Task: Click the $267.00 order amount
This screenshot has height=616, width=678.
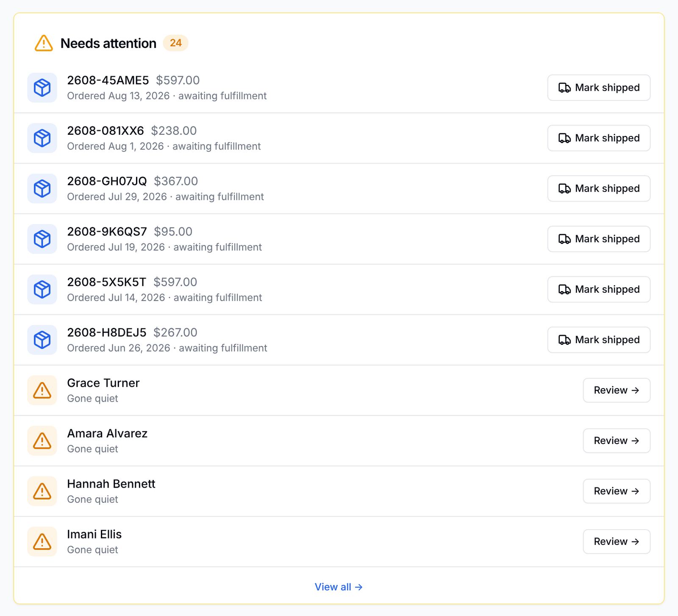Action: (175, 332)
